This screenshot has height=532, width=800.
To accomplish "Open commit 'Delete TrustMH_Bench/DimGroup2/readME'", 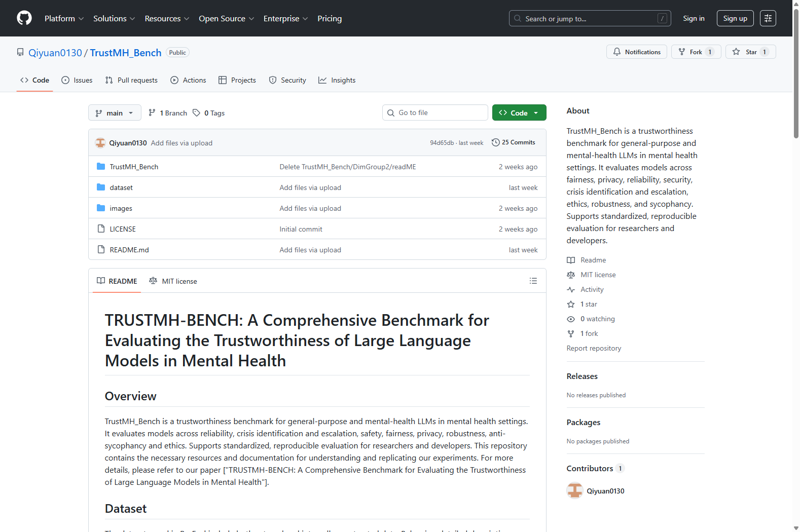I will point(348,167).
